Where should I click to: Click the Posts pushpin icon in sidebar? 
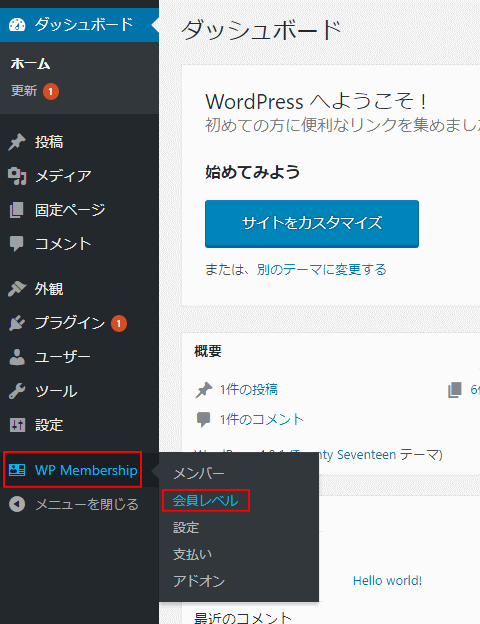[x=17, y=142]
